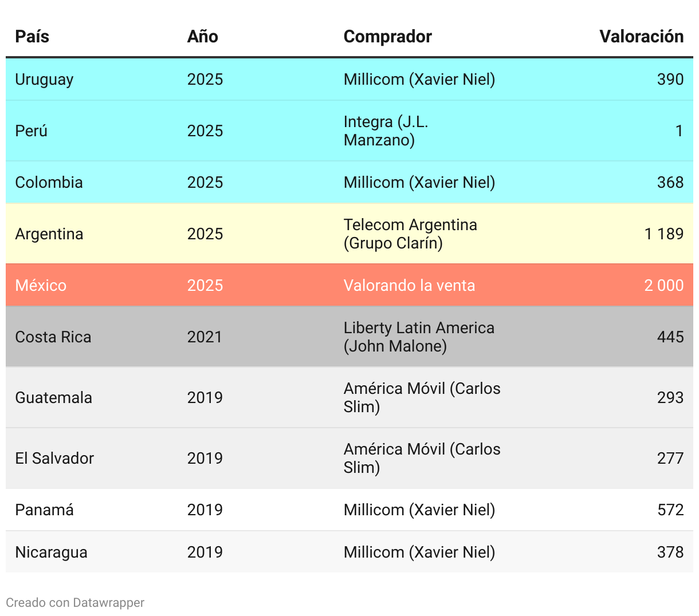699x616 pixels.
Task: Click Liberty Latin America (John Malone) cell
Action: click(419, 337)
